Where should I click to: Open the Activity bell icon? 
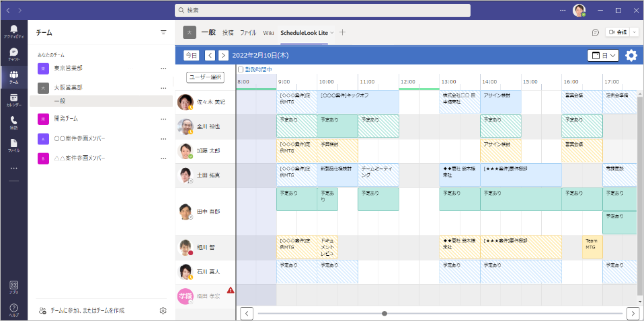point(13,32)
